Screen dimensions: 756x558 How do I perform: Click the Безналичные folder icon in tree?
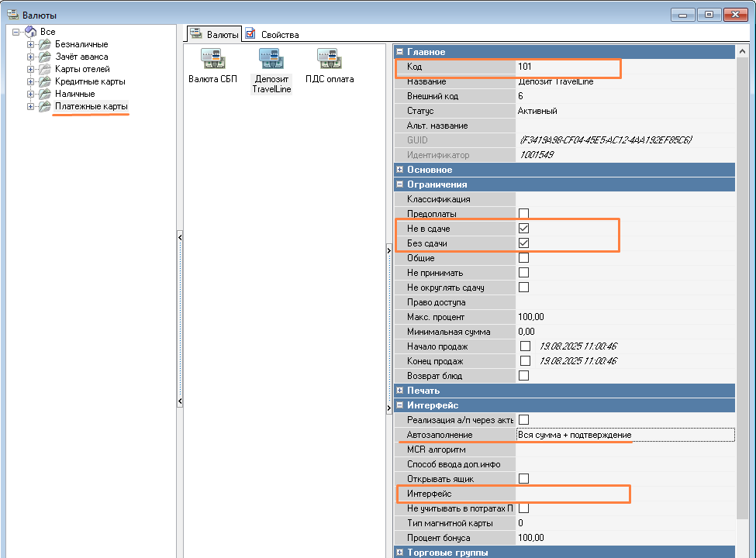click(45, 44)
